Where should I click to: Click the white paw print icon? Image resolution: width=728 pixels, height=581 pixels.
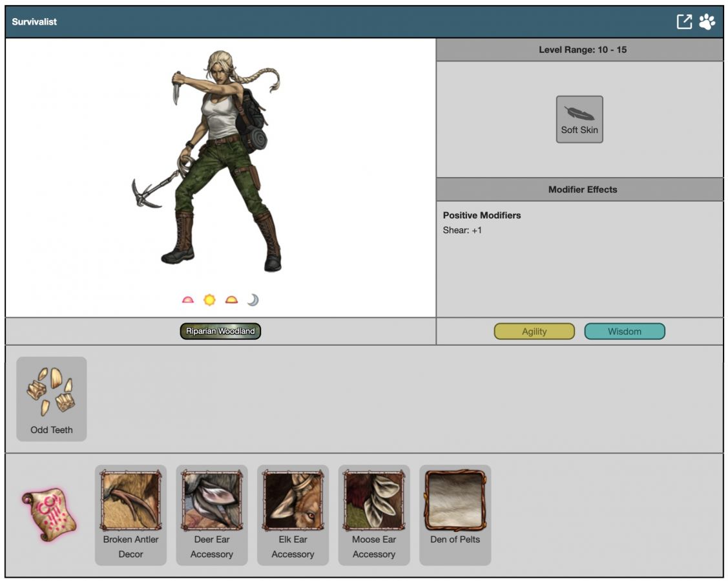pyautogui.click(x=707, y=21)
